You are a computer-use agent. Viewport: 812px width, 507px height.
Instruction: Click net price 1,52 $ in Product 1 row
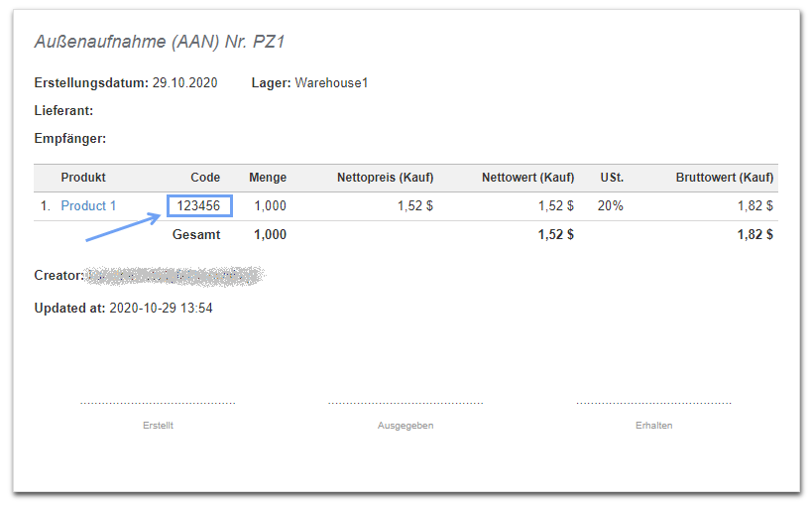coord(415,205)
